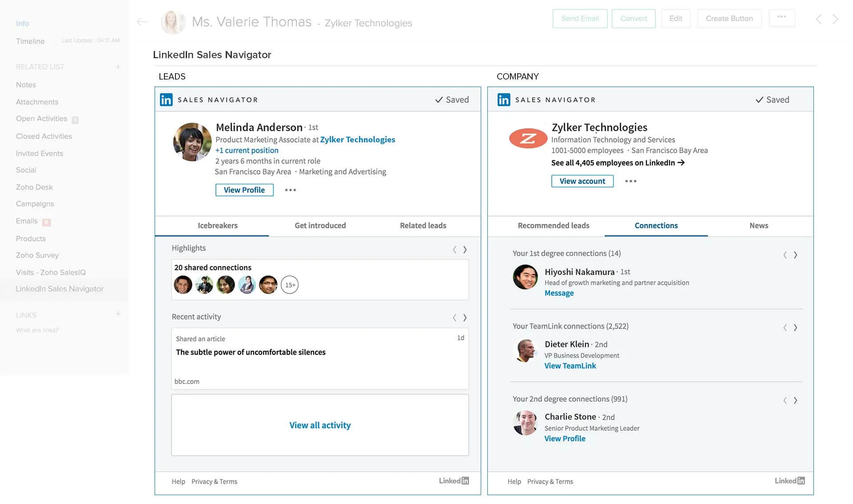The width and height of the screenshot is (853, 504).
Task: Add a new link with Links plus
Action: click(x=118, y=314)
